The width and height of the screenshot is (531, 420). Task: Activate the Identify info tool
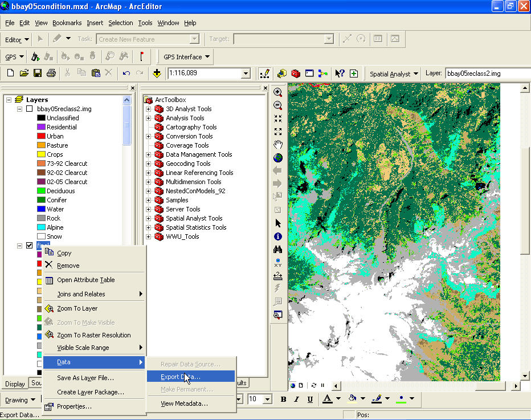point(277,236)
